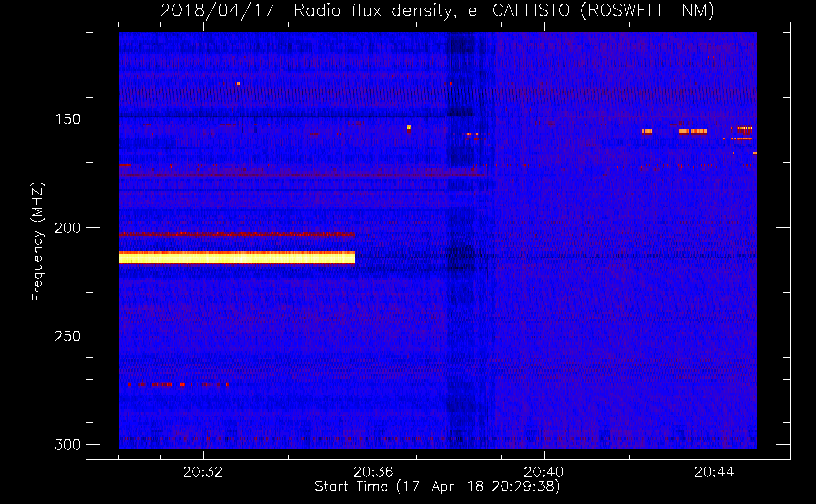Click the 20:36 time tick label
The height and width of the screenshot is (504, 816).
click(373, 472)
